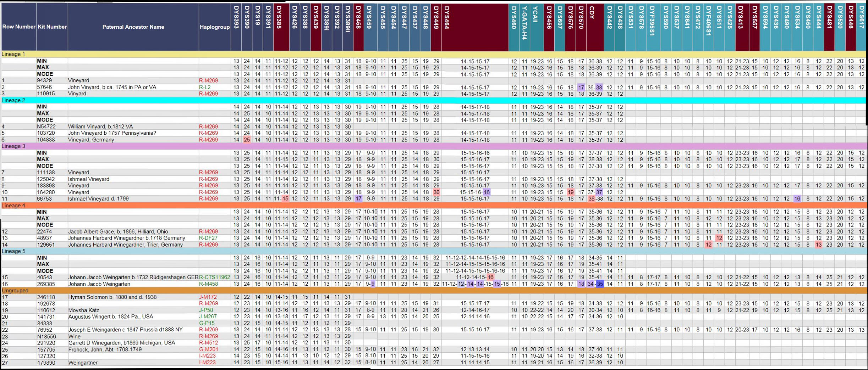
Task: Click ancestor Joseph E Weingarden c 1847 Prussia
Action: (125, 330)
